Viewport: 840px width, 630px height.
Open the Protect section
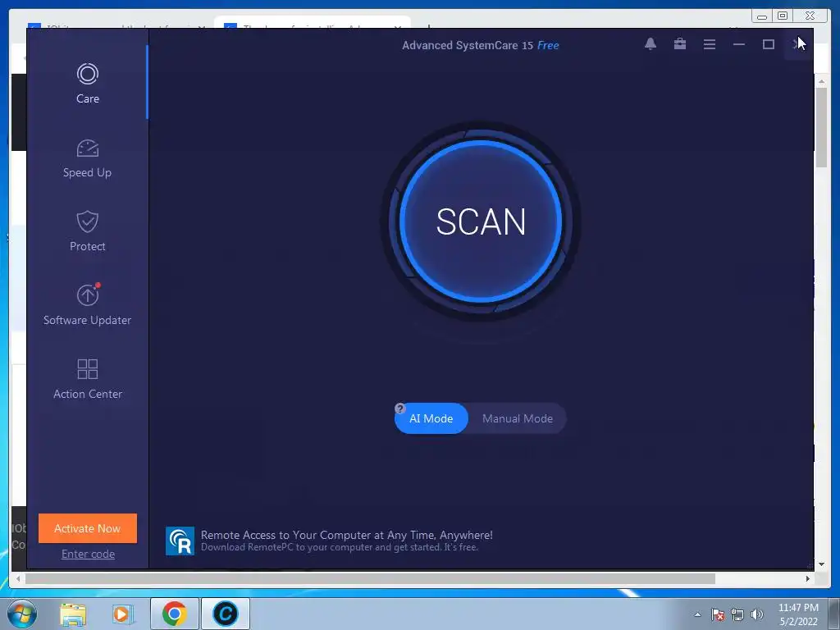[87, 231]
